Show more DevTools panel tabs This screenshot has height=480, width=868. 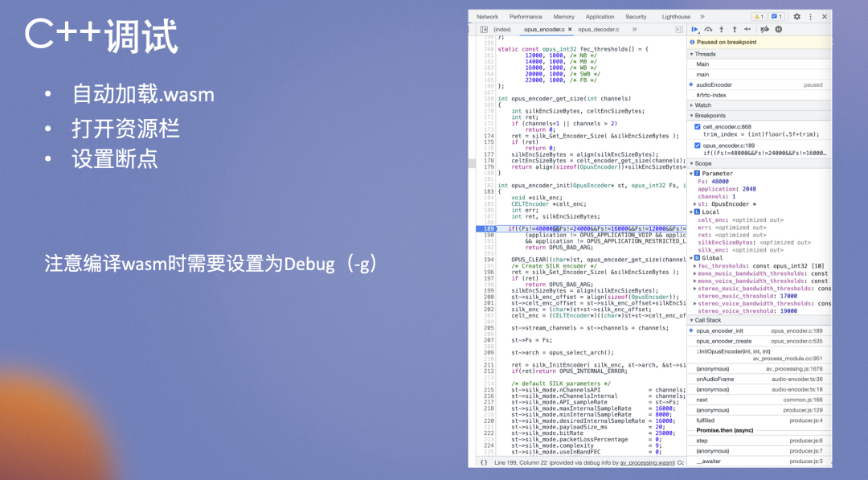coord(702,17)
